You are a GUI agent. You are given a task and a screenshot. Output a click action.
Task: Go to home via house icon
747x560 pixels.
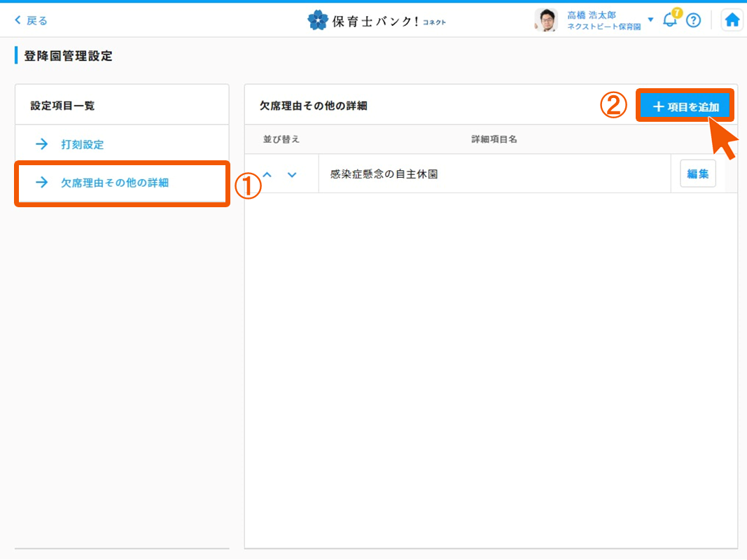tap(732, 20)
